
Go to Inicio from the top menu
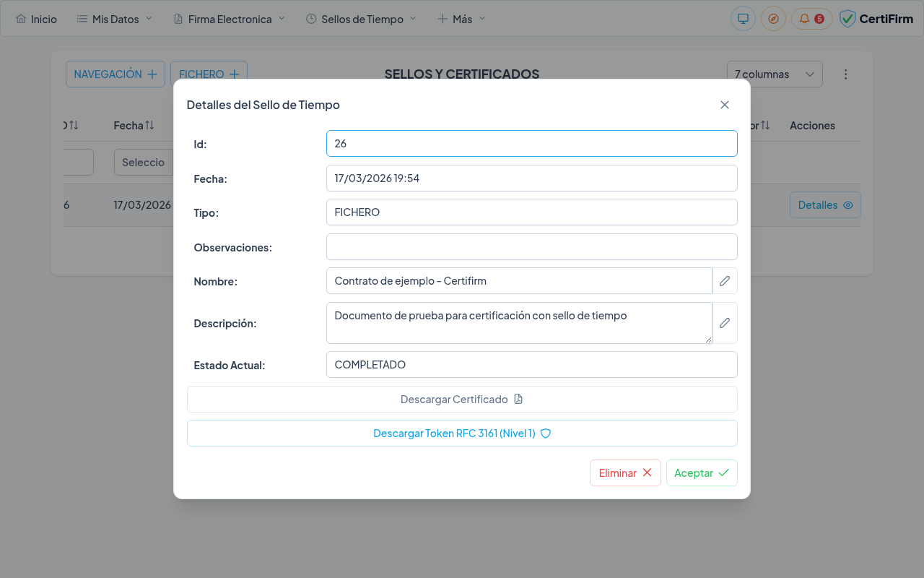click(x=36, y=19)
